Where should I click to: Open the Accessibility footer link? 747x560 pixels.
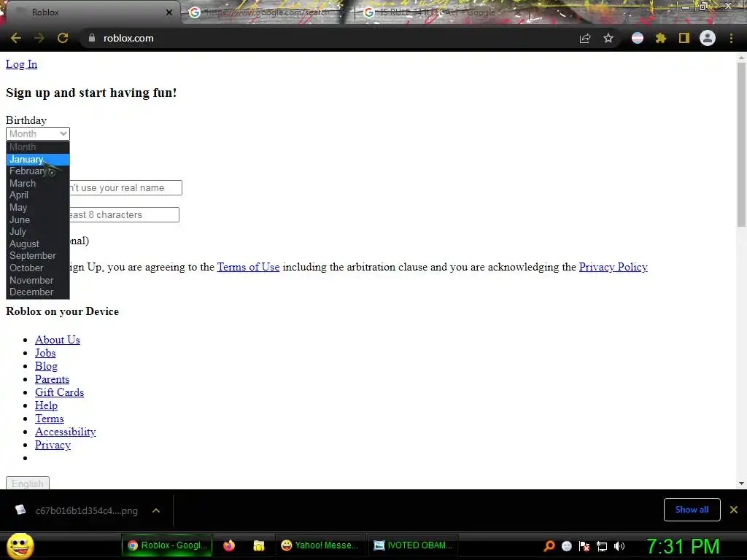[65, 432]
